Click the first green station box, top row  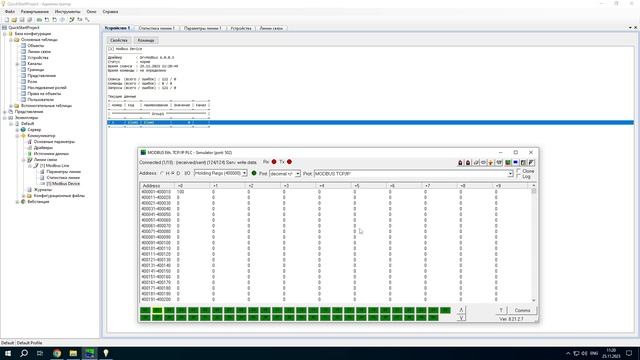(x=145, y=310)
